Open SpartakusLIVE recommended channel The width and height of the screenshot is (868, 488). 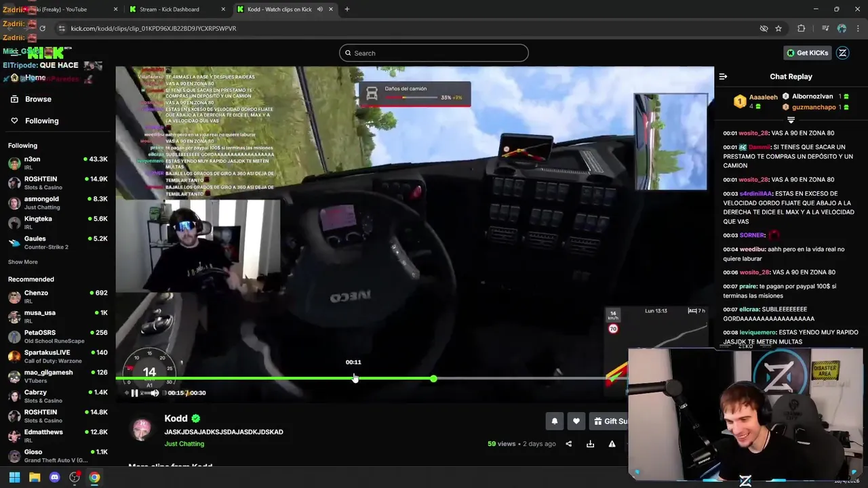(58, 357)
